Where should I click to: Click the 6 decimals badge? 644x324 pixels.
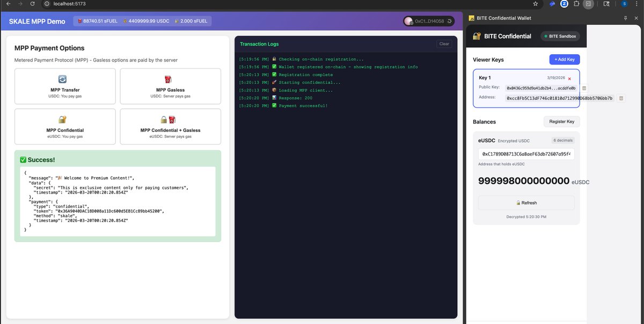[x=563, y=141]
